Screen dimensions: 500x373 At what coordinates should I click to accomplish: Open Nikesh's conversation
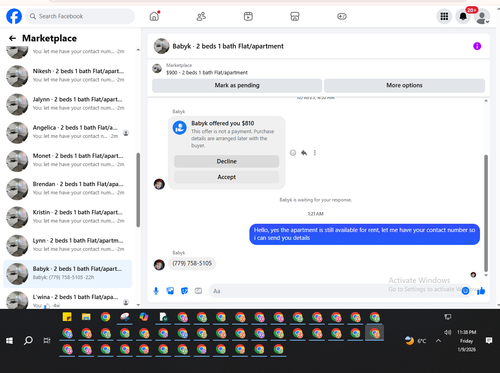pyautogui.click(x=67, y=76)
